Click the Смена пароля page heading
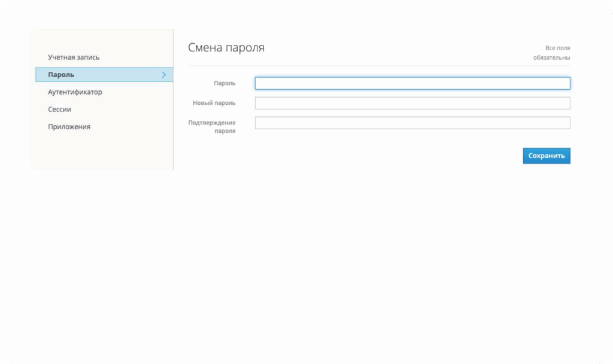 [226, 48]
